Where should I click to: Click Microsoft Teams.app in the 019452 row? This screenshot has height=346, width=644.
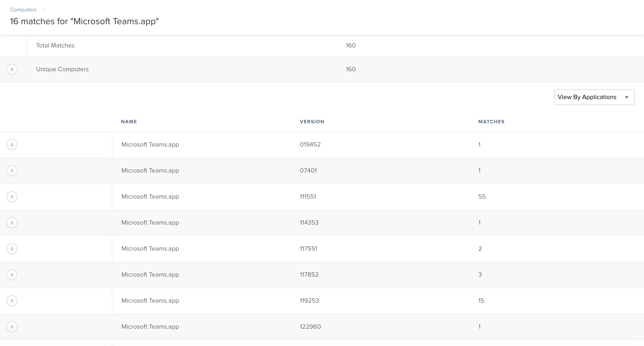point(150,144)
